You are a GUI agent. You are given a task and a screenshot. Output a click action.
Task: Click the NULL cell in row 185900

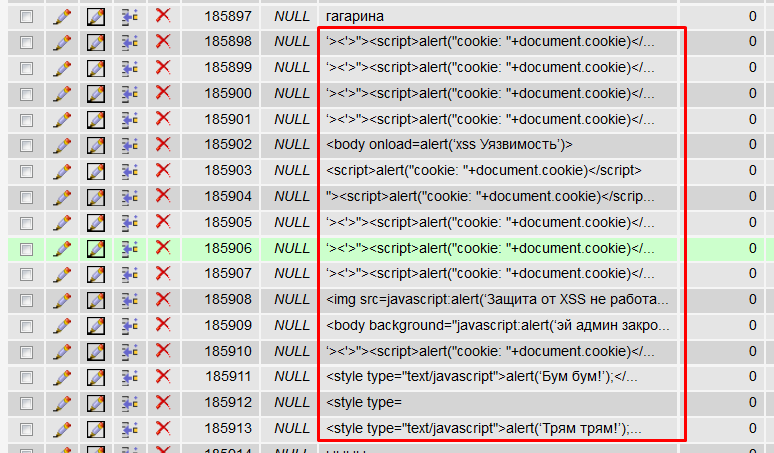tap(292, 93)
